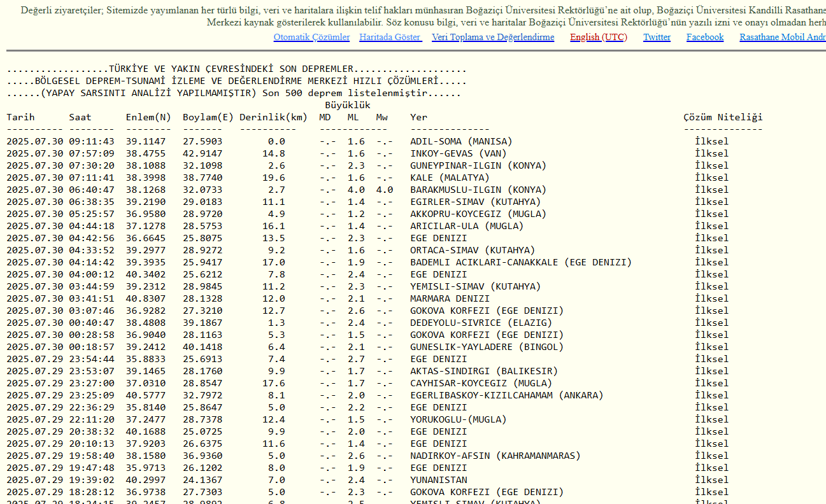Click the Çözüm Niteliği column header

(723, 117)
